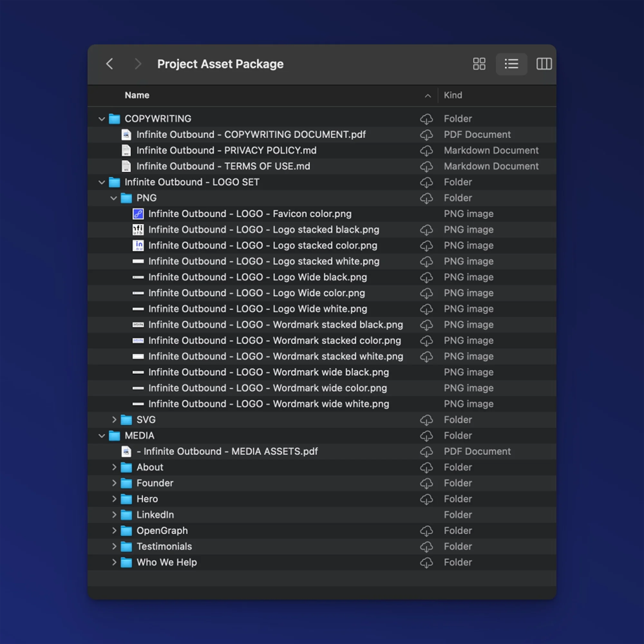
Task: Switch to column view
Action: pos(544,64)
